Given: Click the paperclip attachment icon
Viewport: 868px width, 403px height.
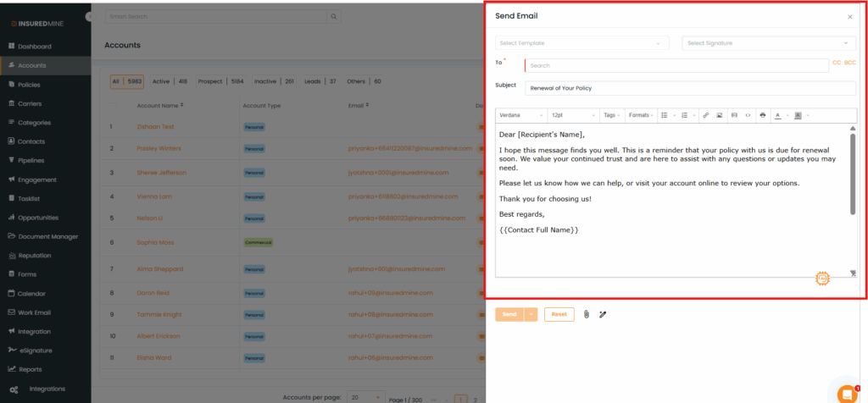Looking at the screenshot, I should 586,314.
